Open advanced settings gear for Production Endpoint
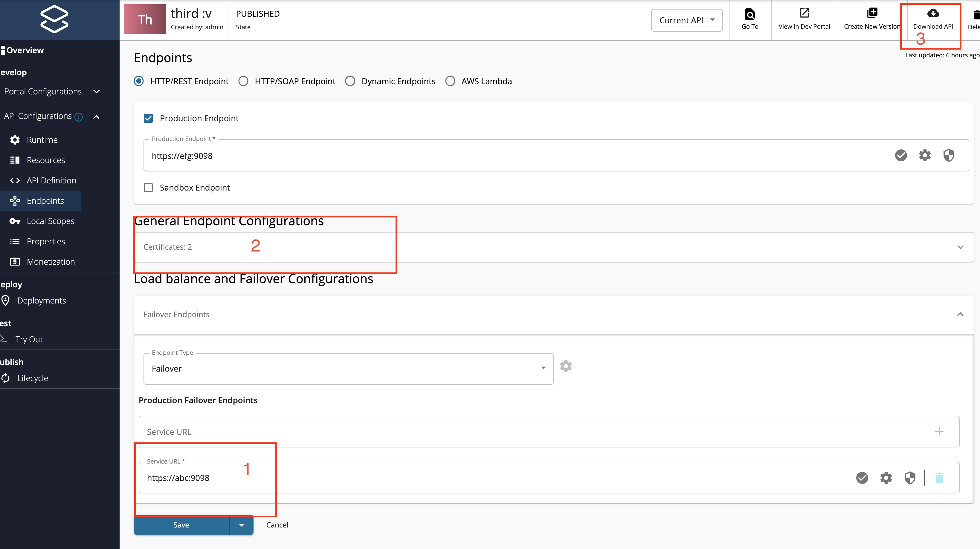The width and height of the screenshot is (980, 549). (924, 155)
